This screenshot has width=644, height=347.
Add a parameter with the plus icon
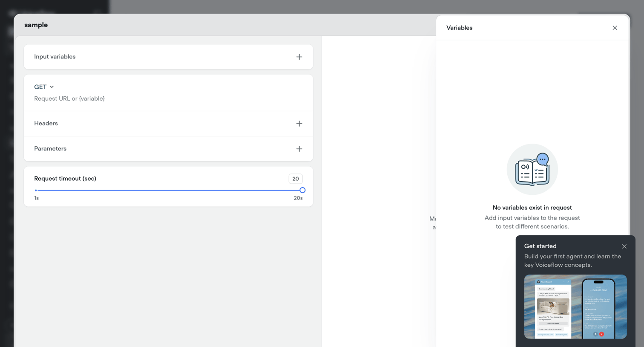299,149
